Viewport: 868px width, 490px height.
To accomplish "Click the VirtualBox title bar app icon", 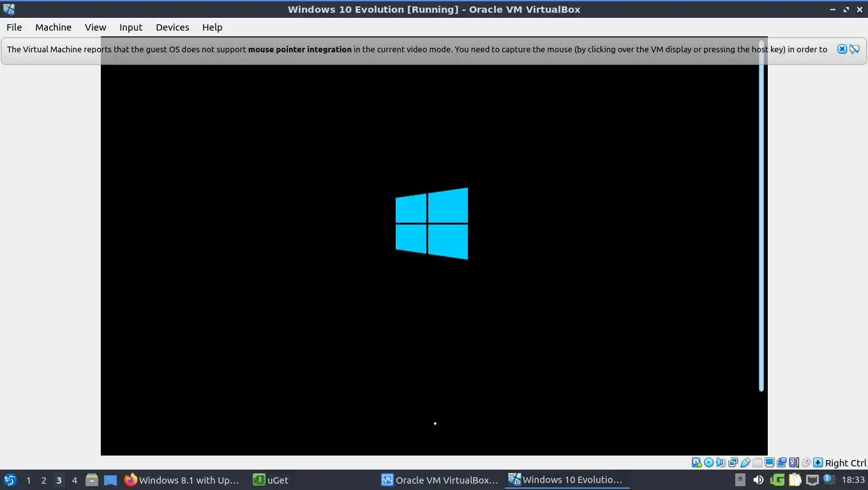I will [9, 9].
